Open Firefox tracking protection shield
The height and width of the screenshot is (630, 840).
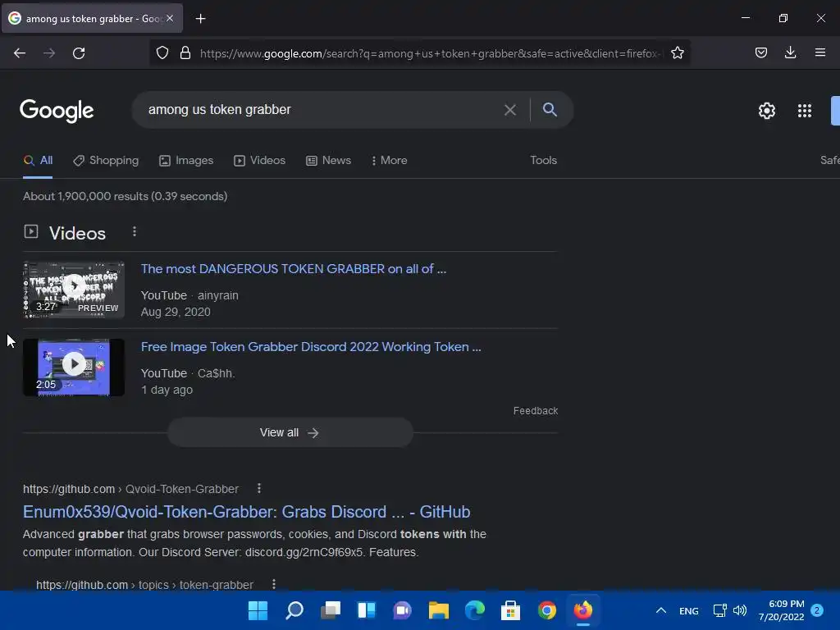coord(162,53)
